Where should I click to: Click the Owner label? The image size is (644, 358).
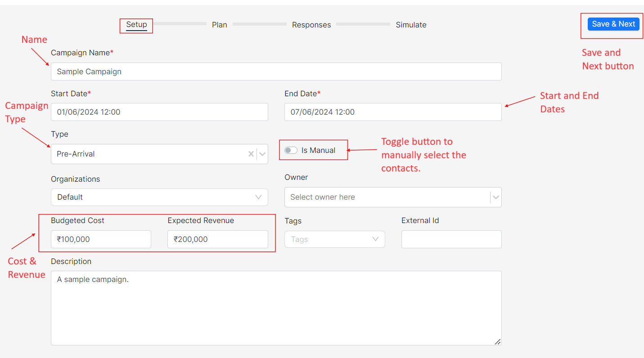pos(296,177)
